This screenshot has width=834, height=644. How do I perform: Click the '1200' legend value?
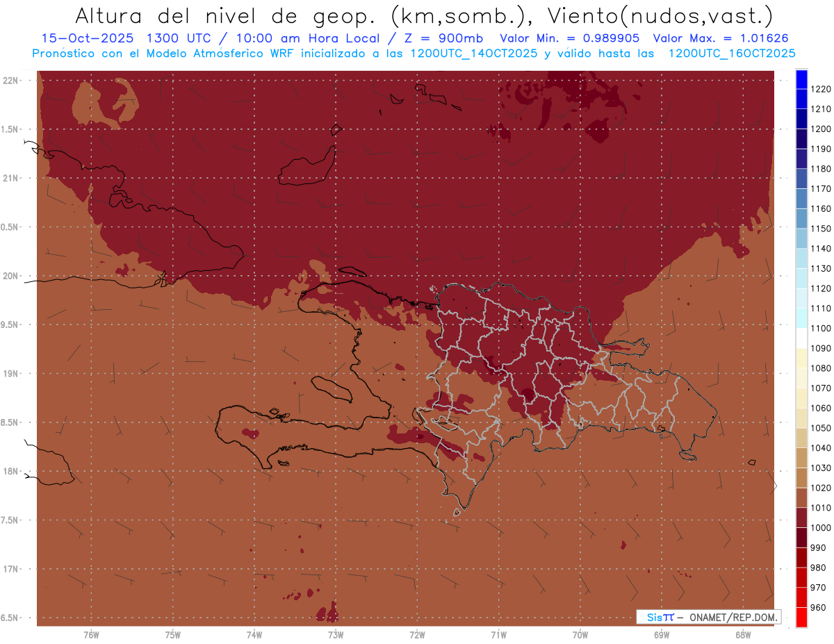point(821,129)
